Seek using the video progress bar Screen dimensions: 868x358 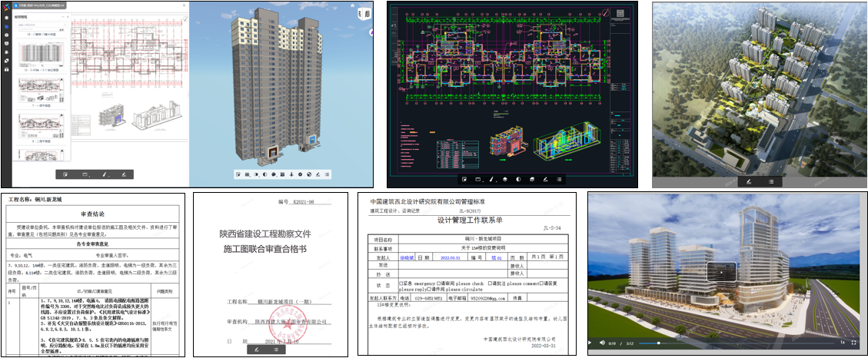(737, 343)
